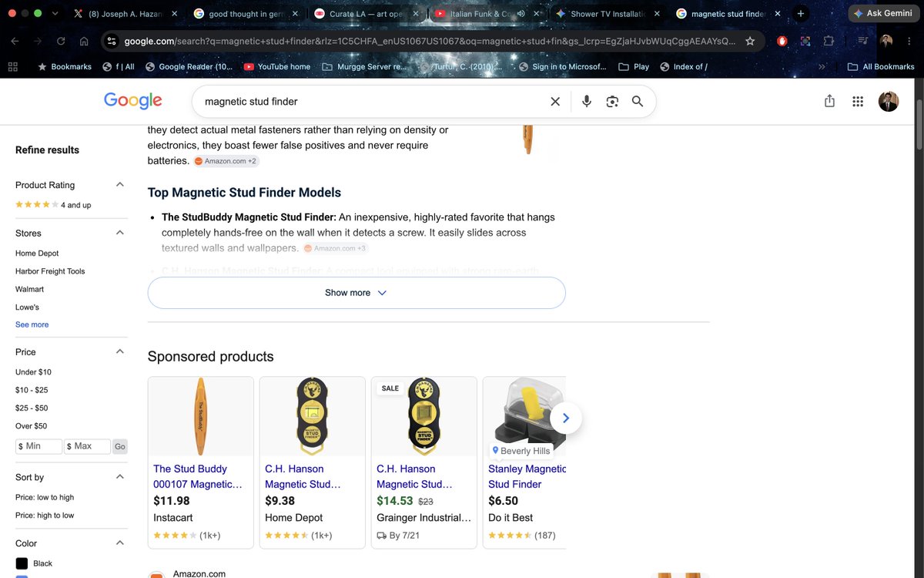Image resolution: width=924 pixels, height=578 pixels.
Task: Open the Chrome profile avatar in toolbar
Action: click(887, 42)
